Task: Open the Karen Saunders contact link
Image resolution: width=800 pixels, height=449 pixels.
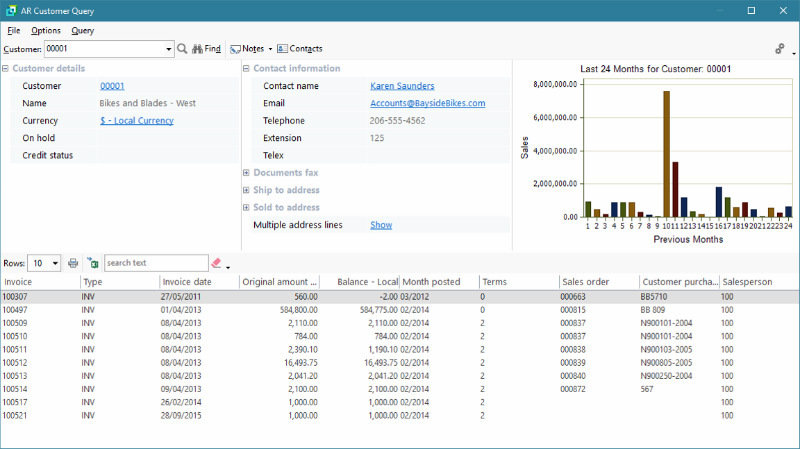Action: click(x=402, y=86)
